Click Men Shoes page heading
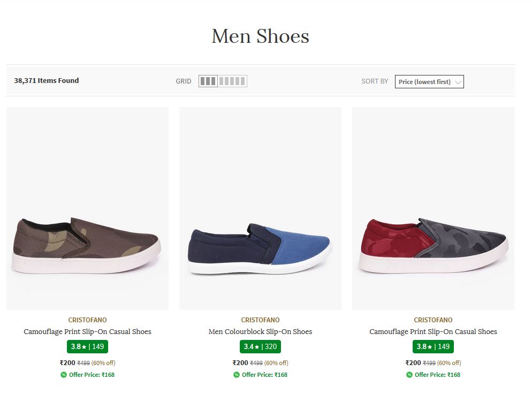 (260, 36)
